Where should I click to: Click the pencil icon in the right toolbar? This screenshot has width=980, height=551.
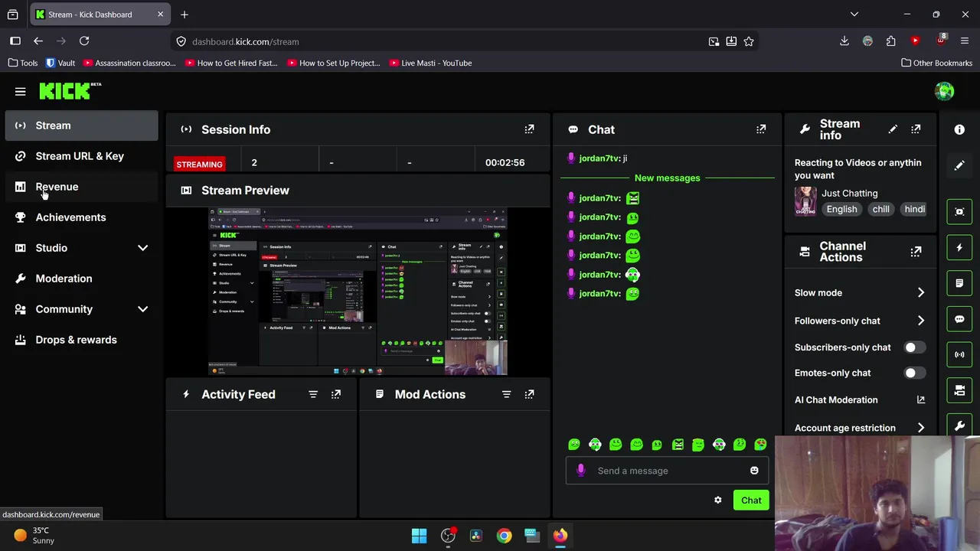click(959, 165)
